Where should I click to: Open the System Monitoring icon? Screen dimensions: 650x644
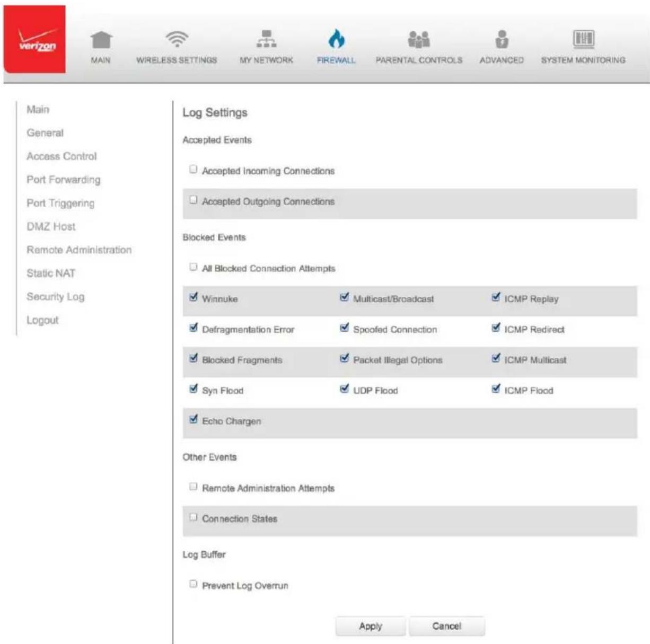(583, 39)
